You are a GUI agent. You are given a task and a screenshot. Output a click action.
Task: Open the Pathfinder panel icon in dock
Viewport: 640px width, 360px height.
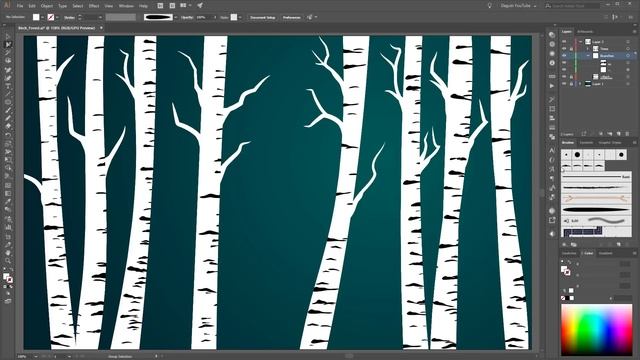552,137
